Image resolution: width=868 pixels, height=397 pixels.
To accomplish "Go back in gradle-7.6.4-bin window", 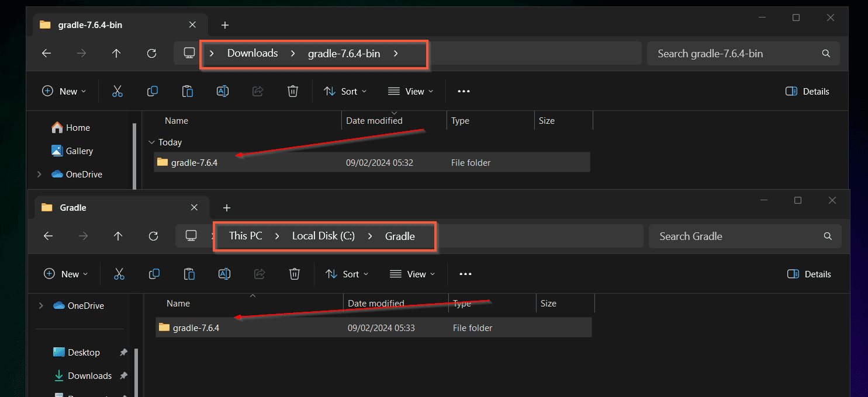I will 47,53.
